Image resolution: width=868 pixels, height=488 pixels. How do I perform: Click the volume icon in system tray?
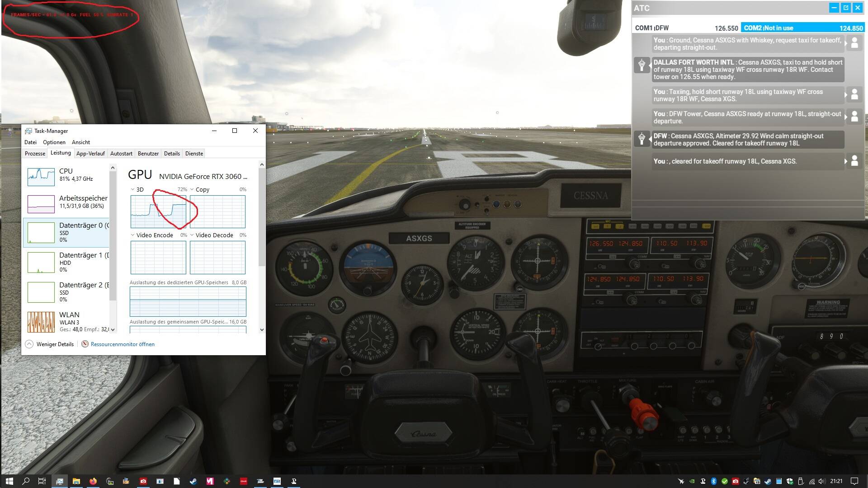pos(821,481)
